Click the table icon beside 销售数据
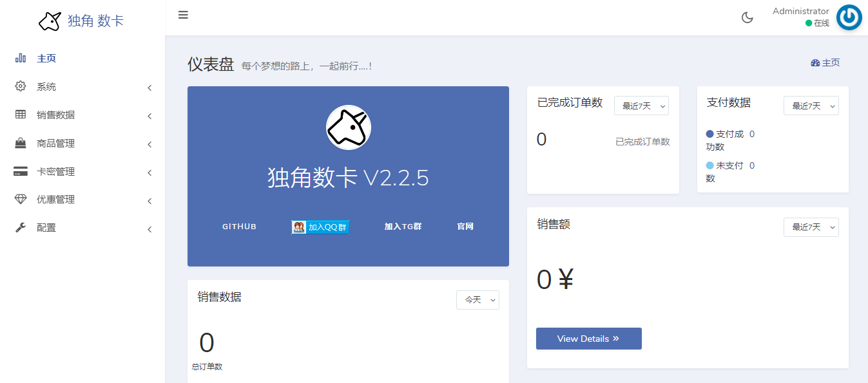The height and width of the screenshot is (383, 868). [x=21, y=115]
